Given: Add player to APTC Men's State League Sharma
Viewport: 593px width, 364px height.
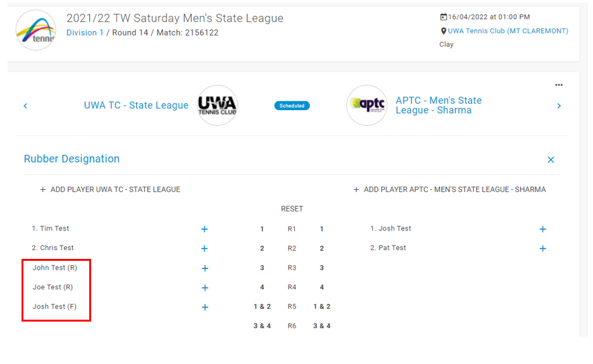Looking at the screenshot, I should 449,189.
